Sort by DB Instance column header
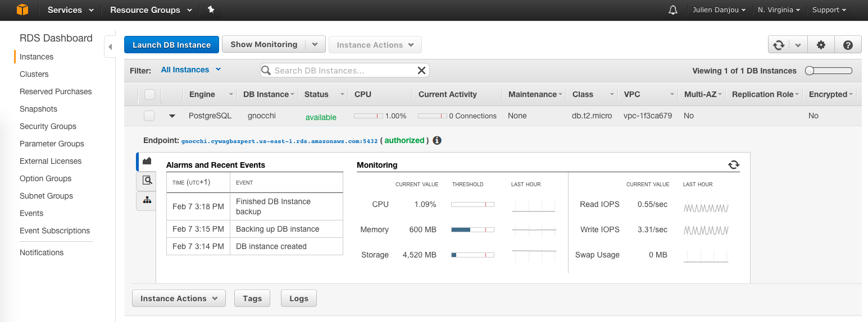Viewport: 868px width, 322px height. [267, 94]
